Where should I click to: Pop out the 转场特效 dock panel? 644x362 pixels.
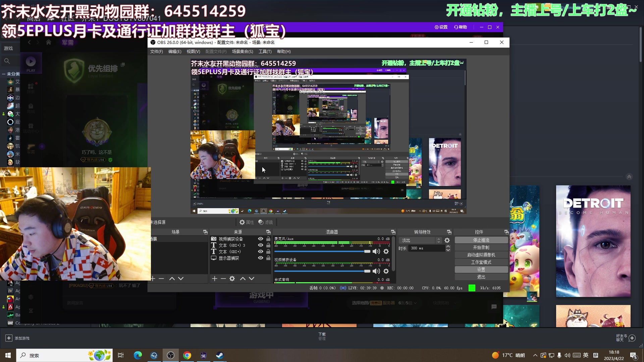tap(449, 232)
